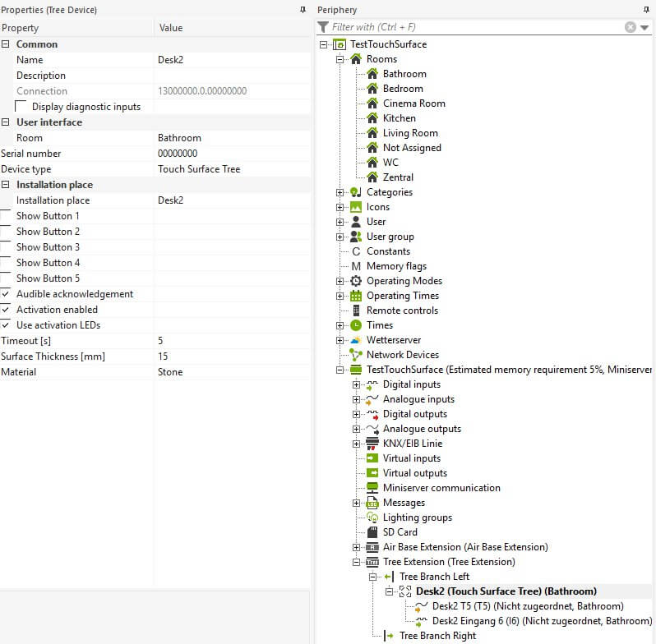Viewport: 656px width, 644px height.
Task: Select Cinema Room in the tree
Action: (x=413, y=103)
